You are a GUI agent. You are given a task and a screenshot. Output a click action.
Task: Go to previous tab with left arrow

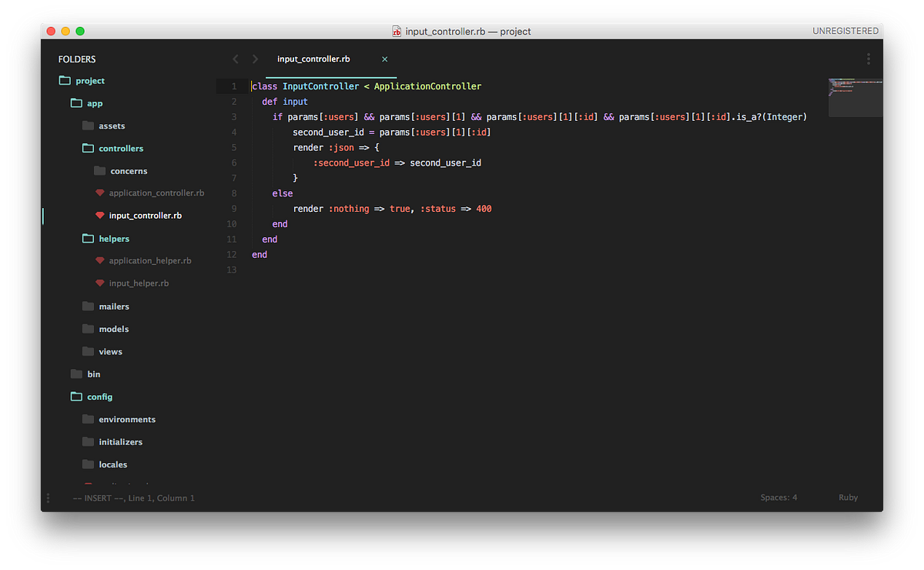coord(236,59)
